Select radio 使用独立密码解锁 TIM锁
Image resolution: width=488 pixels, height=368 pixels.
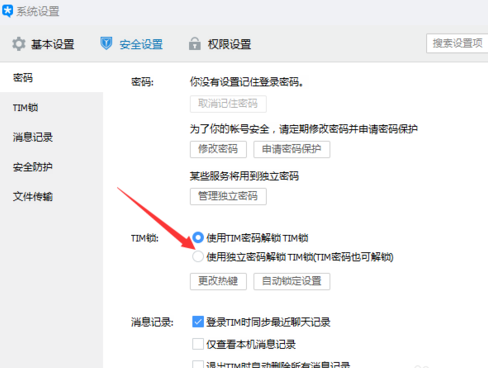coord(198,256)
